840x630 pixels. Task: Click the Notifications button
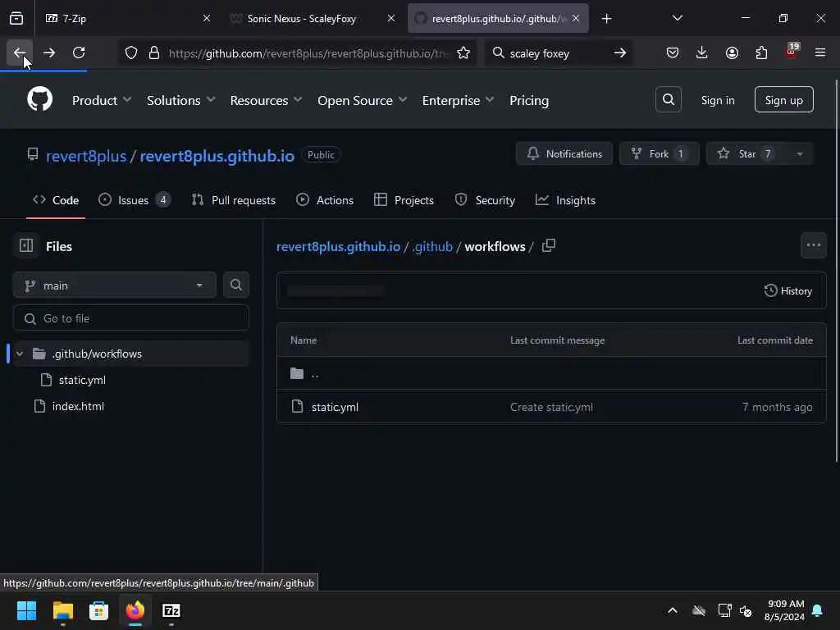point(564,153)
